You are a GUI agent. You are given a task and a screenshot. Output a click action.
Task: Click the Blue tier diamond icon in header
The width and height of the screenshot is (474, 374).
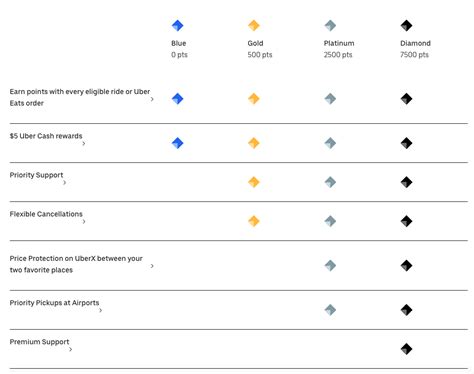click(177, 25)
